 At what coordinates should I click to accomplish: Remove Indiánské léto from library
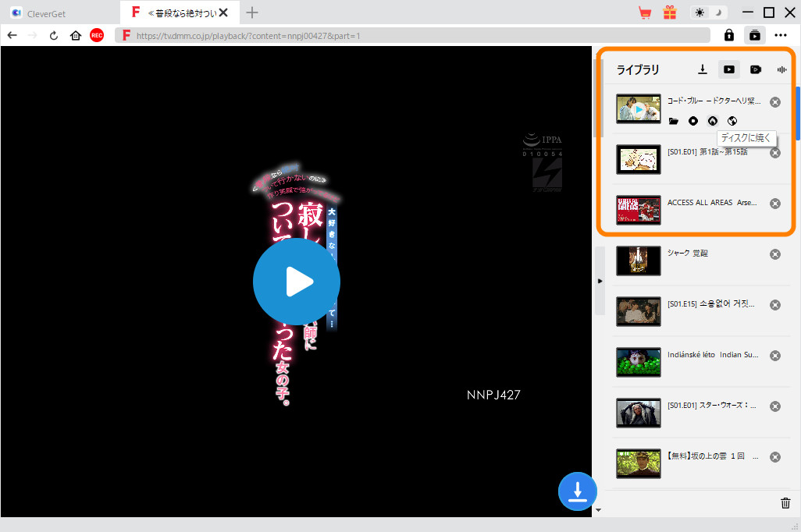pos(775,356)
